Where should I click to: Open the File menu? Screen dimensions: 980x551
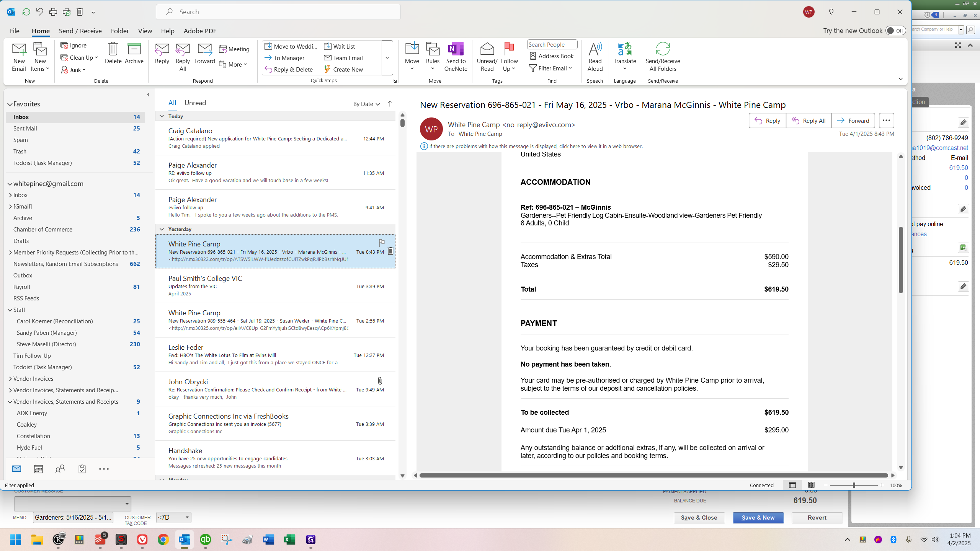click(15, 31)
